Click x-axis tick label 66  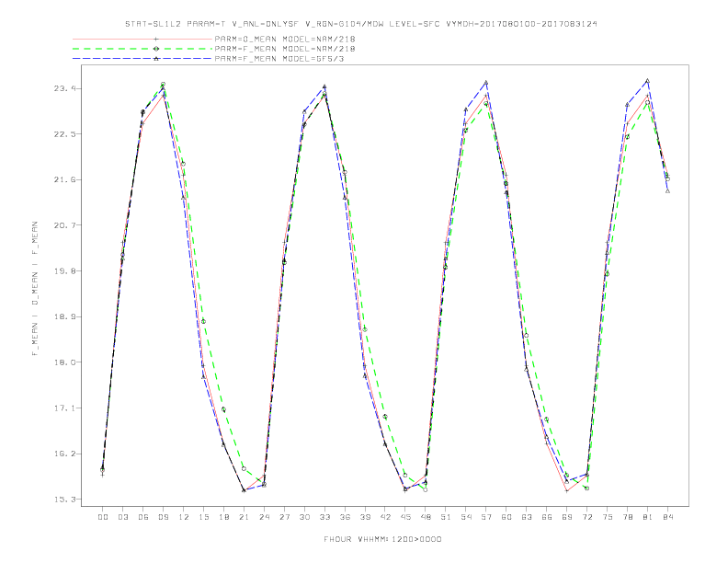coord(547,517)
